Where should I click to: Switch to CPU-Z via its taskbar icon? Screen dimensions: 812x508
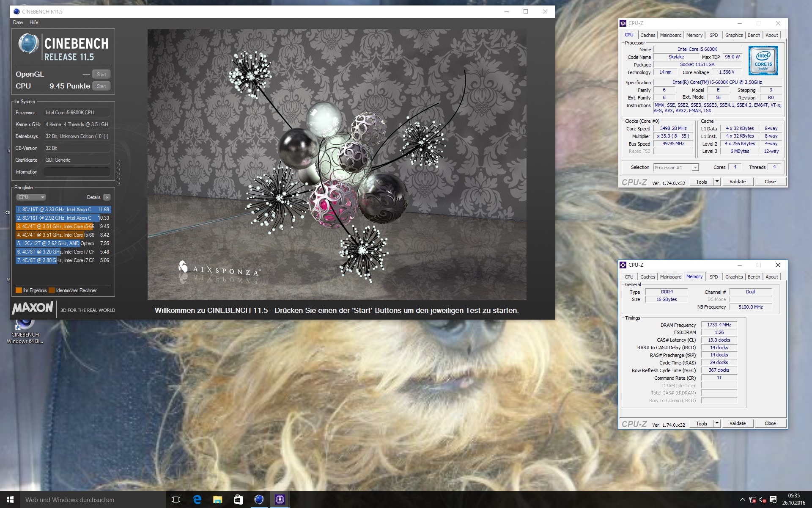click(280, 500)
